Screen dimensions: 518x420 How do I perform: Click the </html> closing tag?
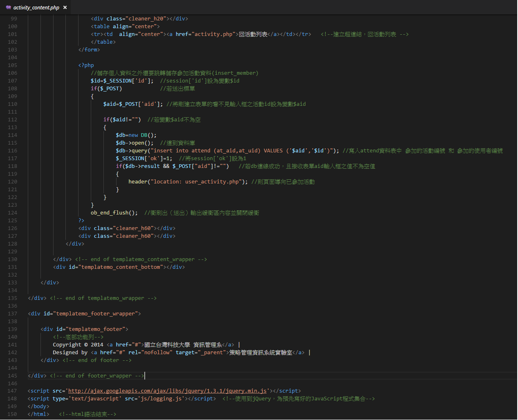pos(39,414)
